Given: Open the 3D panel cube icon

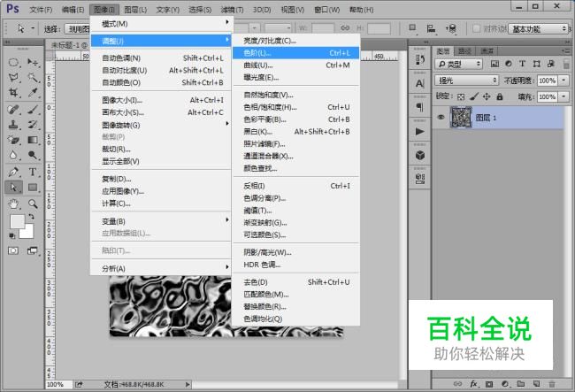Looking at the screenshot, I should (x=420, y=155).
